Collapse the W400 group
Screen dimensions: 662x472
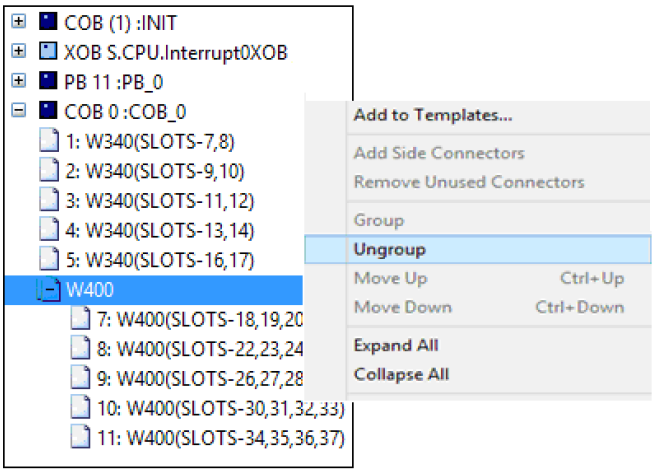coord(50,290)
